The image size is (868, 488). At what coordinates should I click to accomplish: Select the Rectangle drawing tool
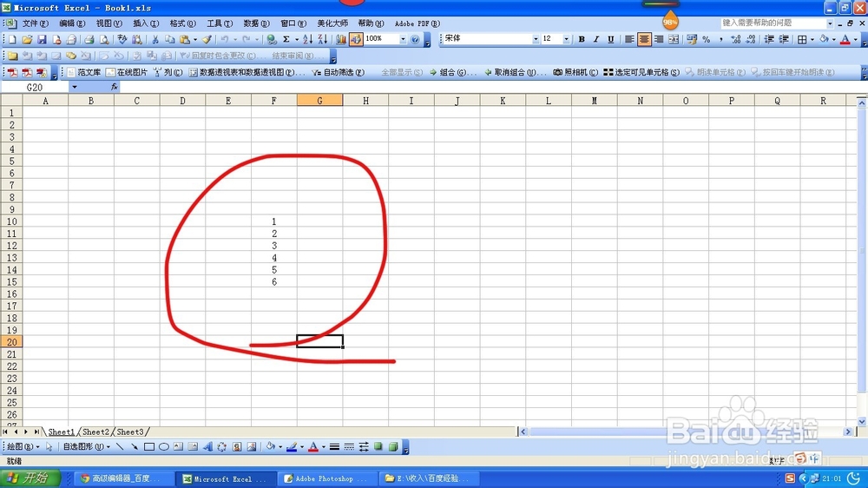pyautogui.click(x=149, y=447)
